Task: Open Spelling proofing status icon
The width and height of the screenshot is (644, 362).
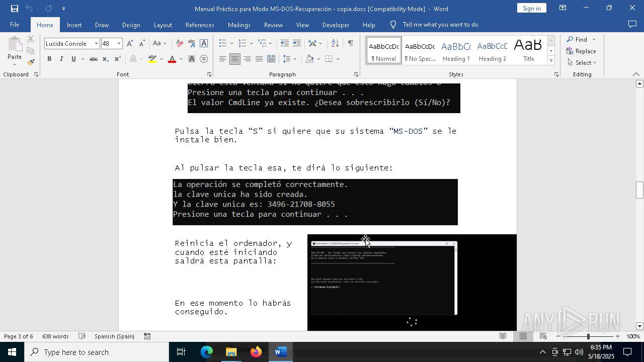Action: (83, 336)
